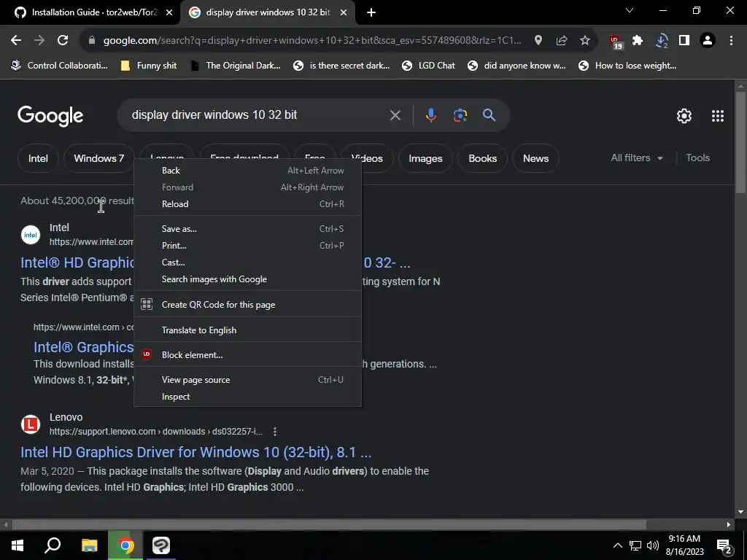Choose Search images with Google

tap(247, 279)
